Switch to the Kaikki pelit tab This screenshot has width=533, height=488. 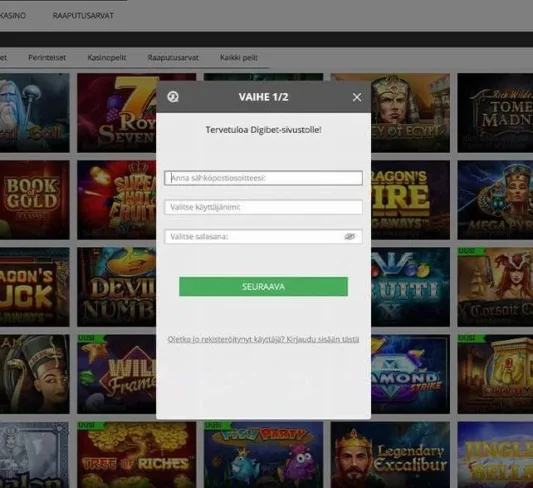coord(239,58)
